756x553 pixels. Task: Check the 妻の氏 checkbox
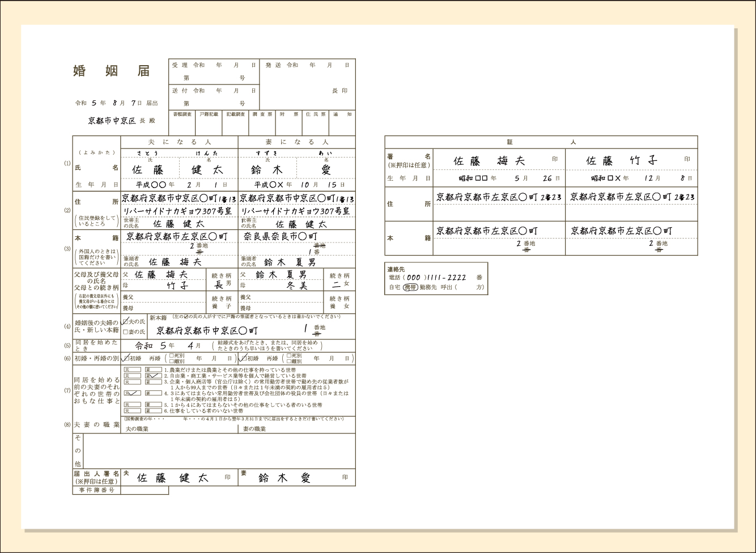[125, 331]
